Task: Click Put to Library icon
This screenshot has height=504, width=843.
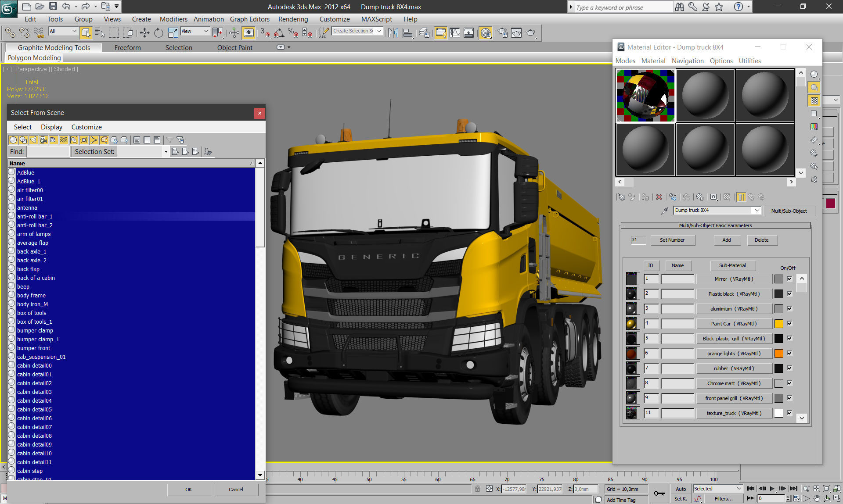Action: (x=700, y=197)
